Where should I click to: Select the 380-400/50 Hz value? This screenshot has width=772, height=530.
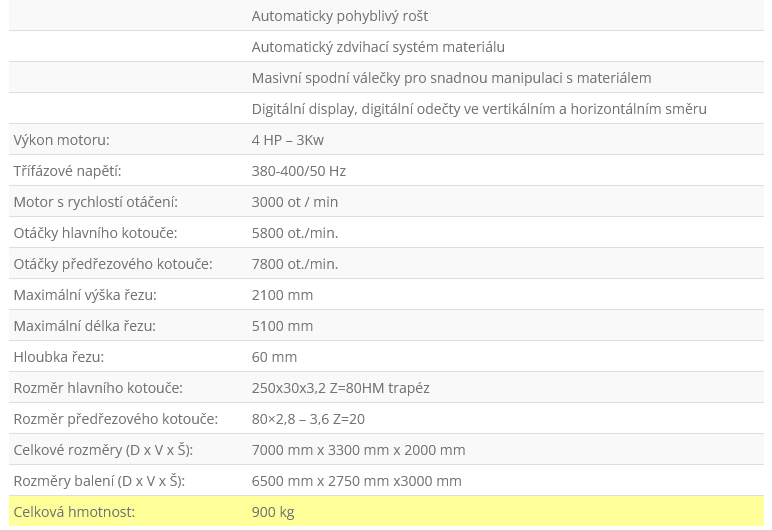point(298,171)
